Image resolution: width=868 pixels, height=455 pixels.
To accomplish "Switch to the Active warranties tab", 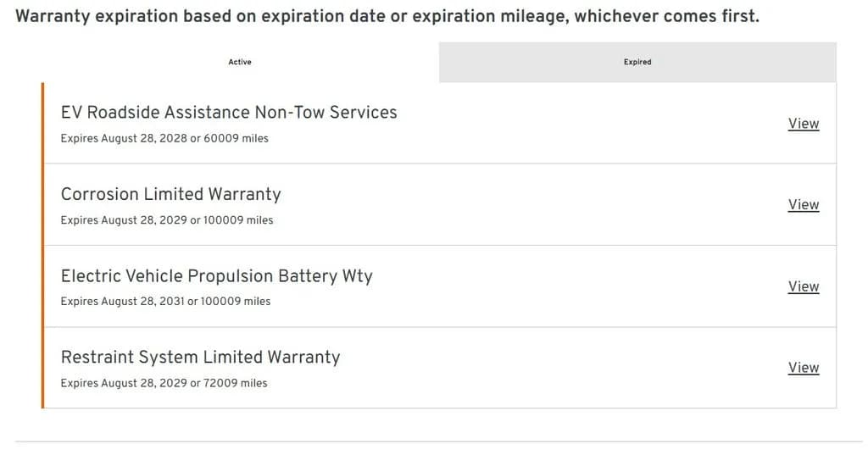I will 240,62.
